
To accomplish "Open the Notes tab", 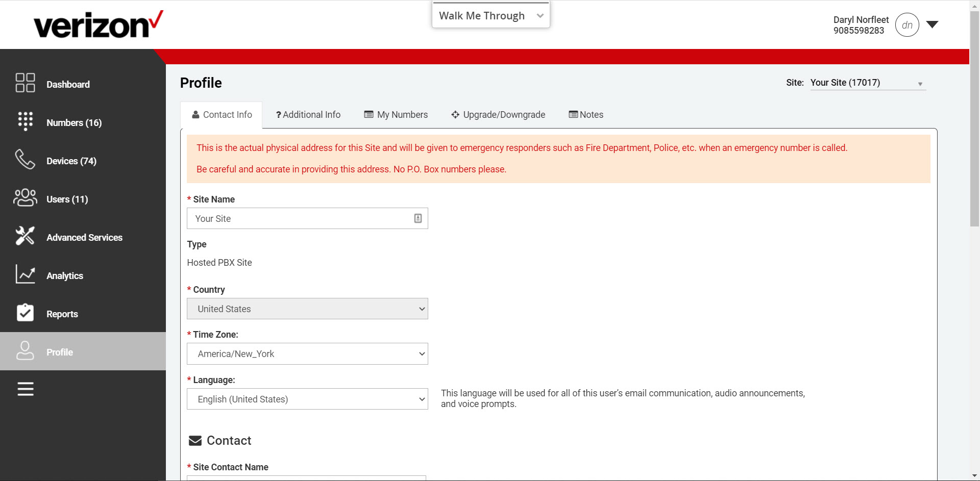I will [x=586, y=115].
